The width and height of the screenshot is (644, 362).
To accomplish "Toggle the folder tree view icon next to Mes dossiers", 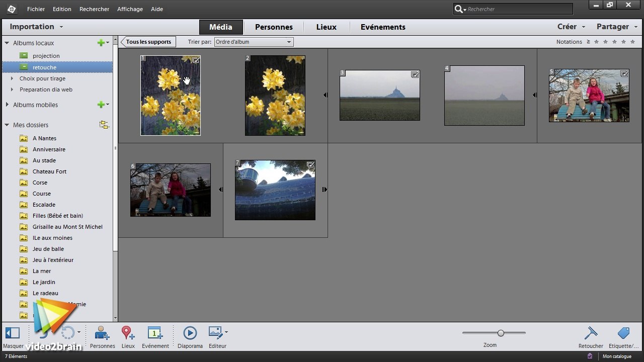I will point(104,125).
